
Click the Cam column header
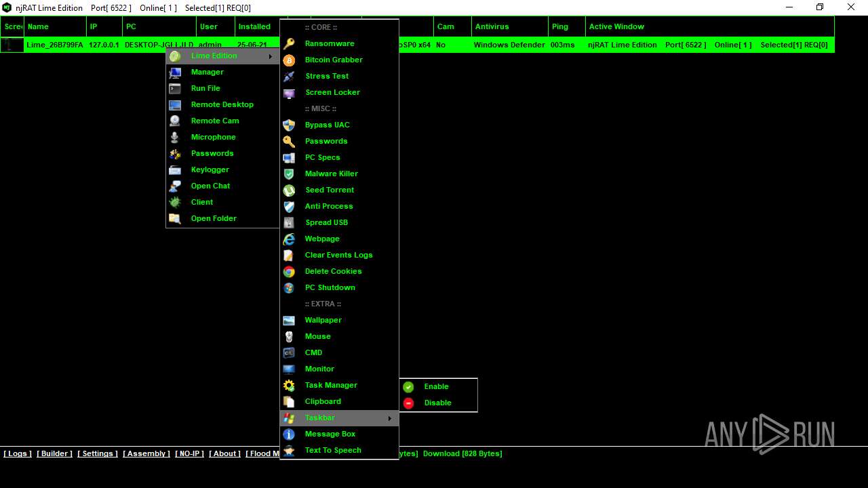click(x=452, y=26)
